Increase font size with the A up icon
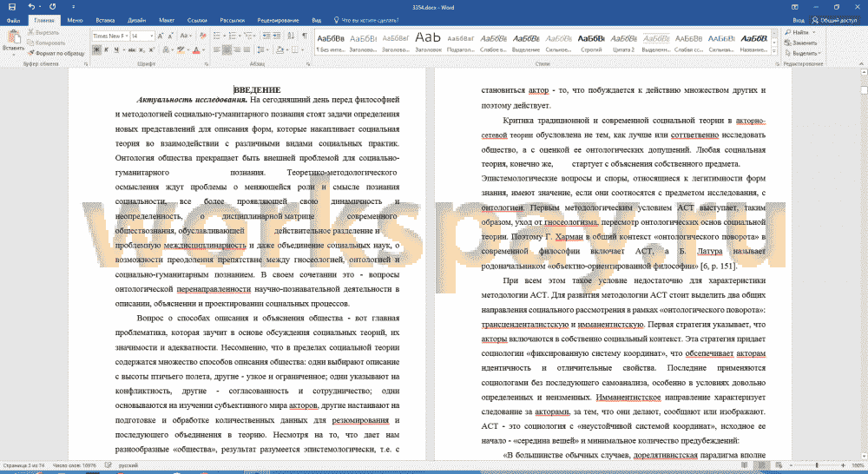868x474 pixels. [x=161, y=36]
